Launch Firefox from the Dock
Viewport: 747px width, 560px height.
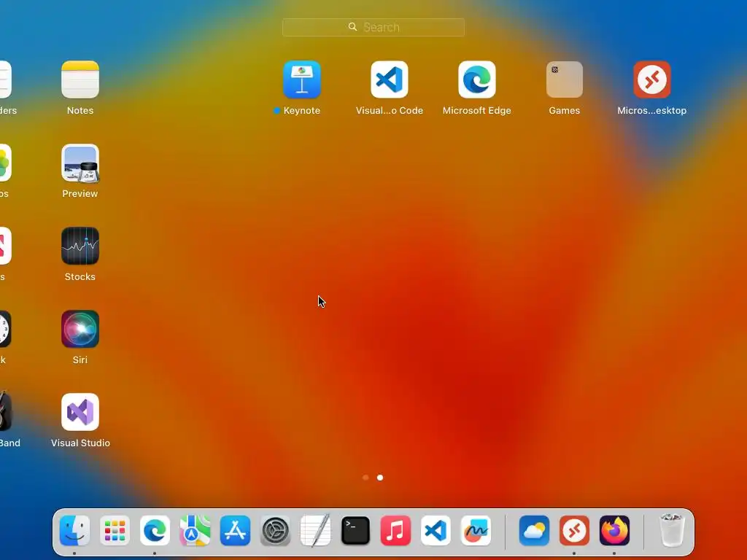[x=614, y=531]
